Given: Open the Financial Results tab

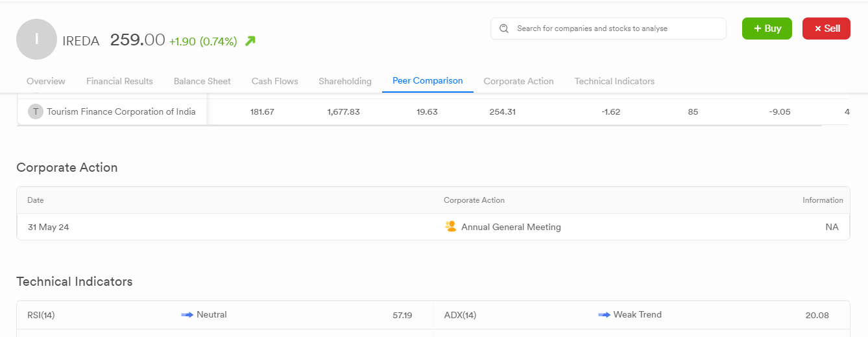Looking at the screenshot, I should [x=119, y=81].
